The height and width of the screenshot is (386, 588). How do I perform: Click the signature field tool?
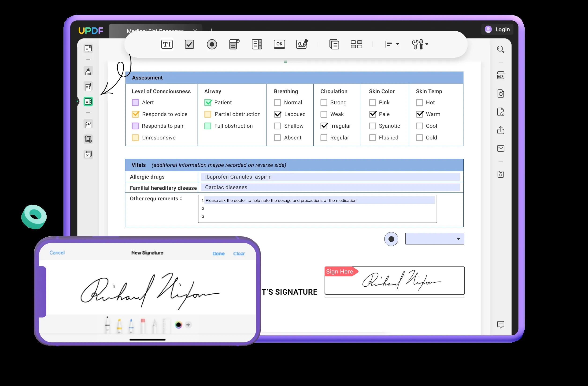coord(302,44)
